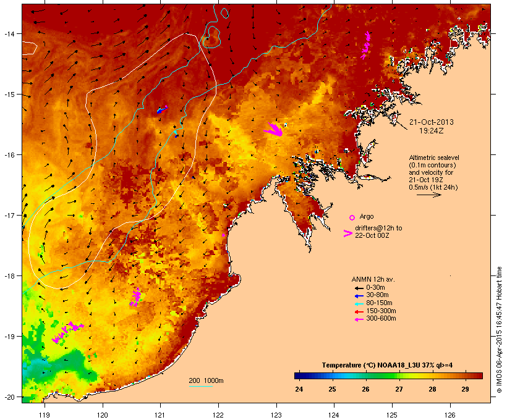Screen dimensions: 507x420
Task: Click the magenta drifter track near 120.5°E, 18.4°S
Action: pyautogui.click(x=136, y=297)
